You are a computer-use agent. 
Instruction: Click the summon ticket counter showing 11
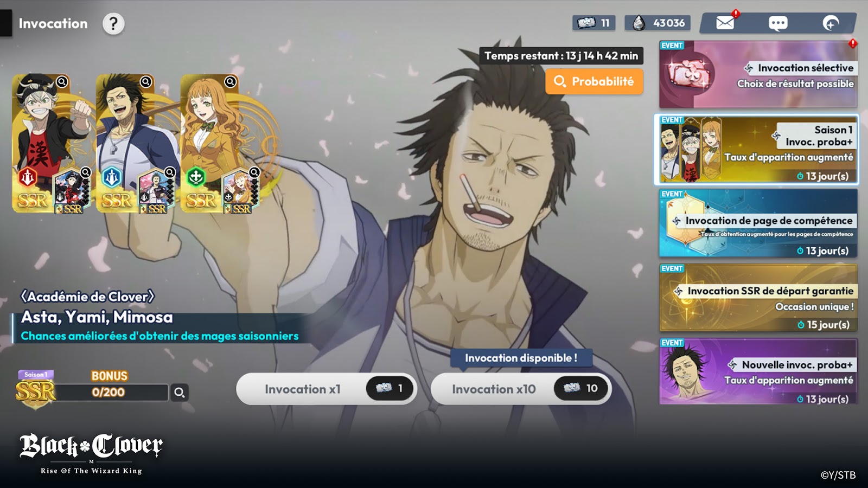pos(593,23)
